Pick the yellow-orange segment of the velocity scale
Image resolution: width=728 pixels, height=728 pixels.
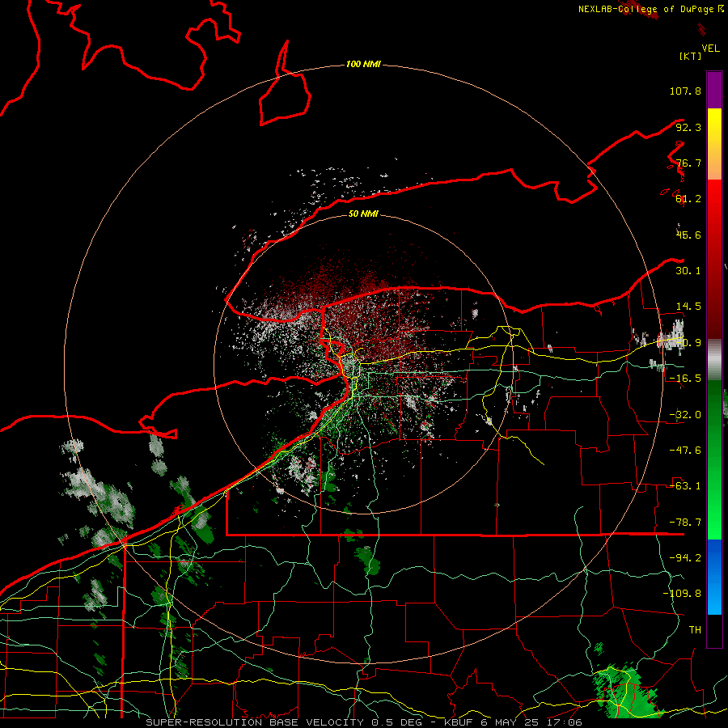point(714,144)
